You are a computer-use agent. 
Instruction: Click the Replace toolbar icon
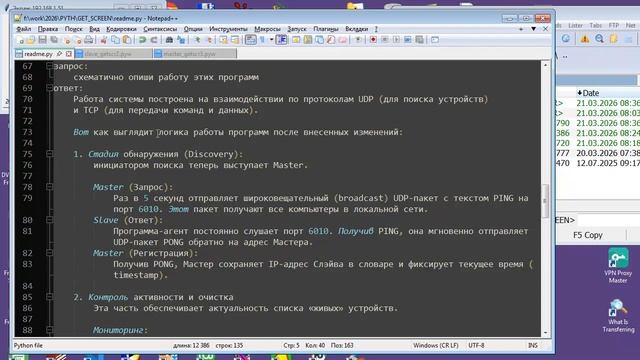[x=181, y=40]
